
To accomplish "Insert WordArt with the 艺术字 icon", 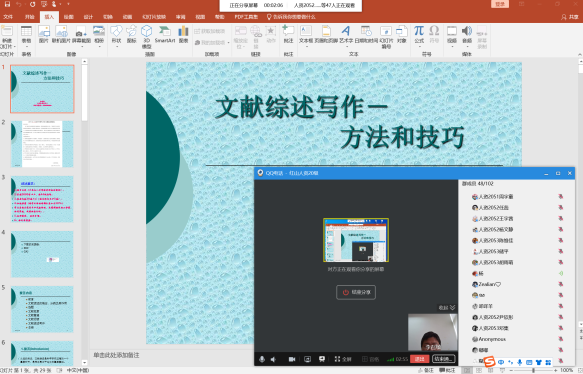I will tap(346, 35).
